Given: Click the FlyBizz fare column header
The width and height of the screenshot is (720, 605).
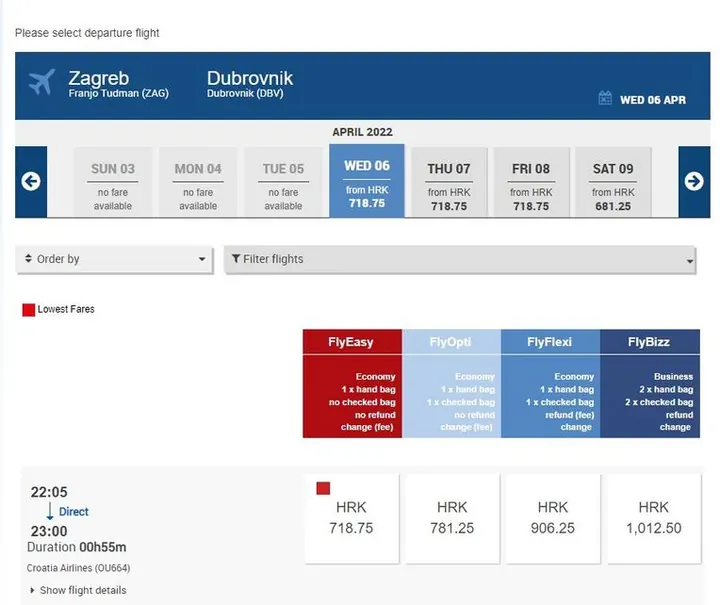Looking at the screenshot, I should tap(650, 342).
